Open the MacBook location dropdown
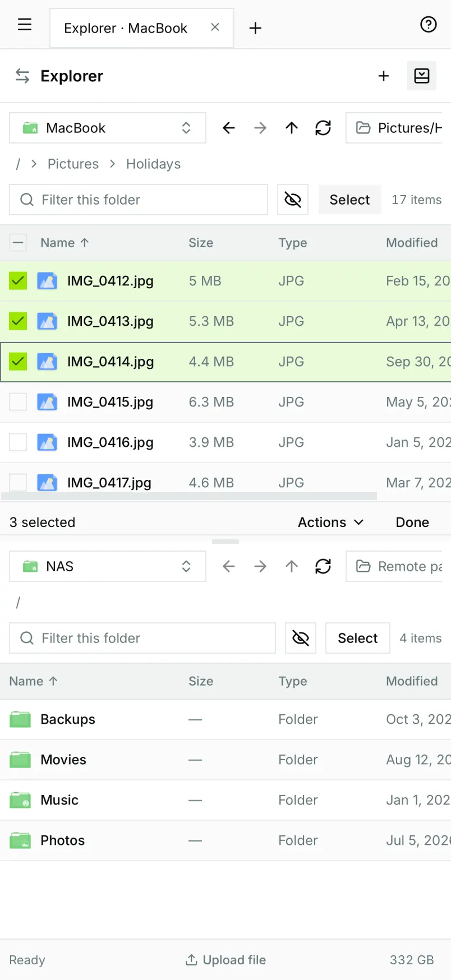The image size is (451, 980). [x=108, y=128]
